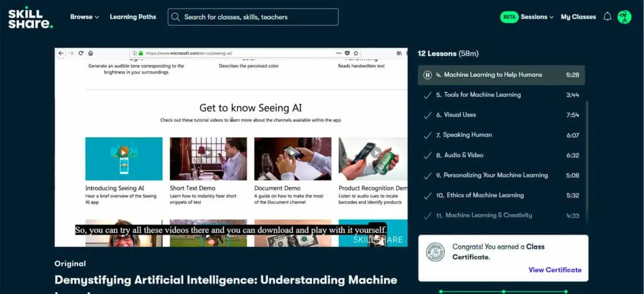644x294 pixels.
Task: Click the 5:28 duration of lesson 4
Action: (572, 75)
